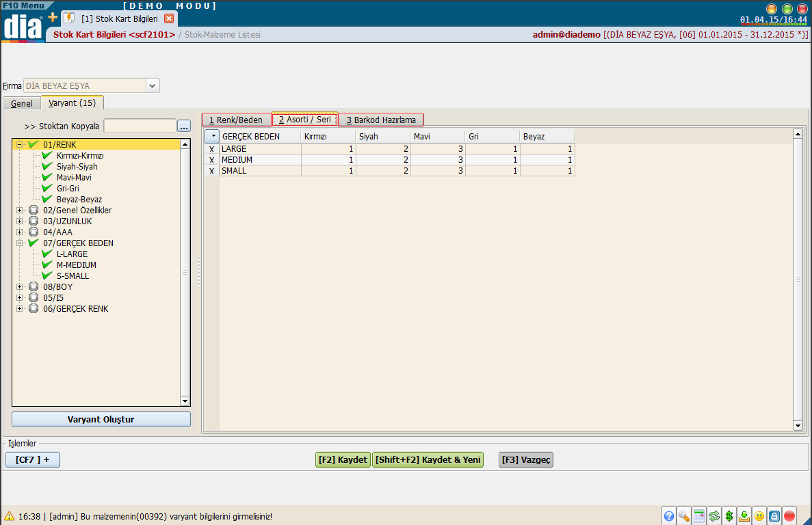The height and width of the screenshot is (525, 812).
Task: Toggle checkmark on 07/GERÇEK BEDEN
Action: (34, 243)
